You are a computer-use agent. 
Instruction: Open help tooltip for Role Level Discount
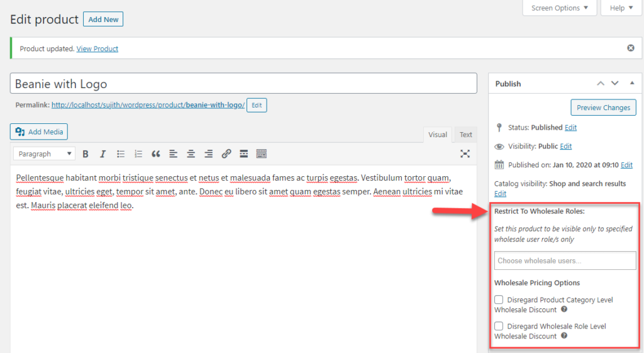click(564, 336)
